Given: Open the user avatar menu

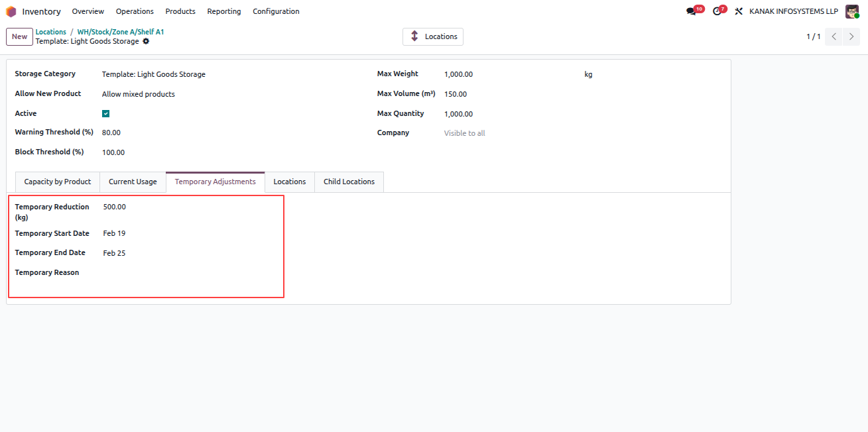Looking at the screenshot, I should pos(852,11).
